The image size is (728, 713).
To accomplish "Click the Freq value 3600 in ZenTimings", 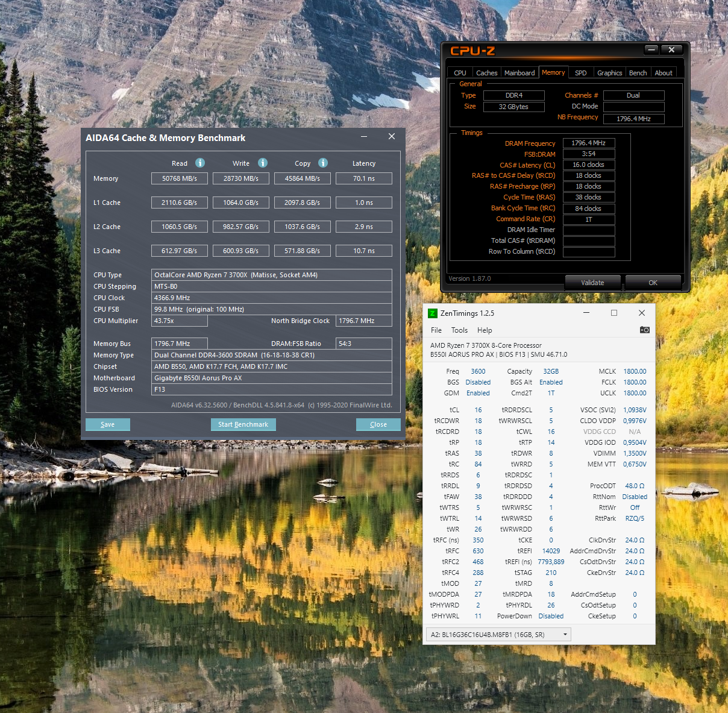I will coord(478,371).
